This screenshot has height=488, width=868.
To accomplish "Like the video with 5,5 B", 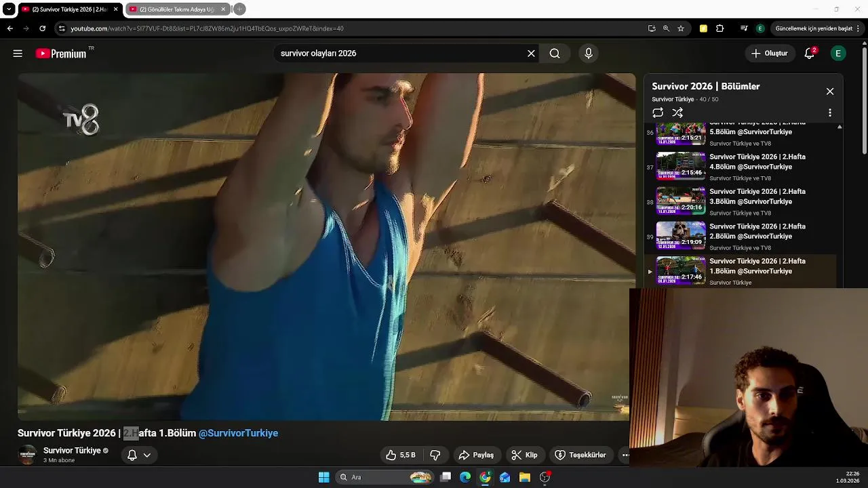I will pyautogui.click(x=400, y=455).
